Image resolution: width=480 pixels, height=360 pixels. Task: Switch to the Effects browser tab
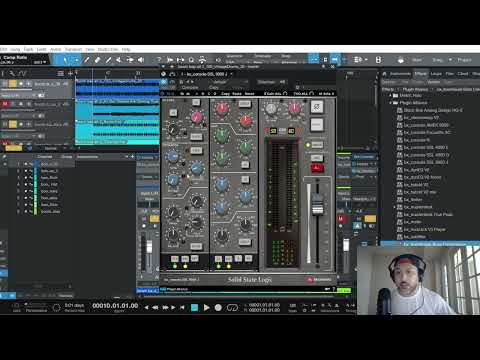click(x=421, y=74)
